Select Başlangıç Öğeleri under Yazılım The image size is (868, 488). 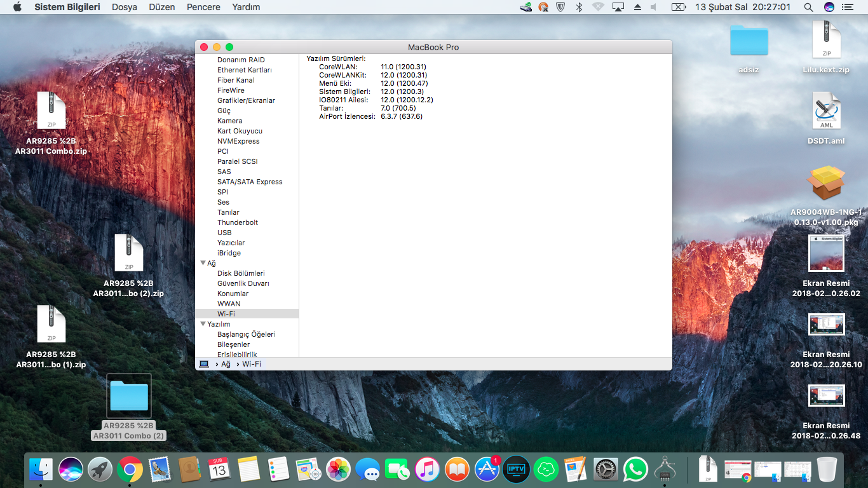pos(246,334)
